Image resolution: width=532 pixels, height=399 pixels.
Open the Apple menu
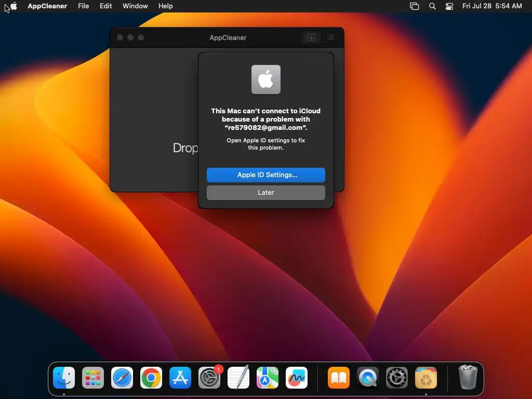point(14,6)
